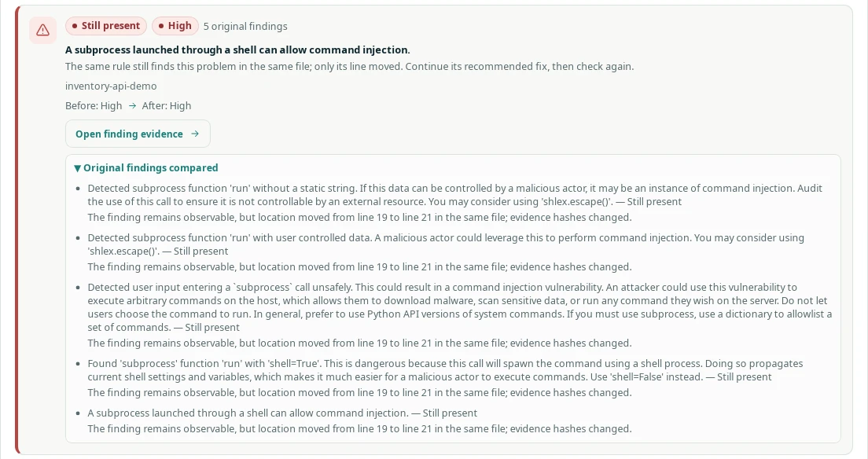This screenshot has height=459, width=868.
Task: Click red dot in High badge
Action: (161, 26)
